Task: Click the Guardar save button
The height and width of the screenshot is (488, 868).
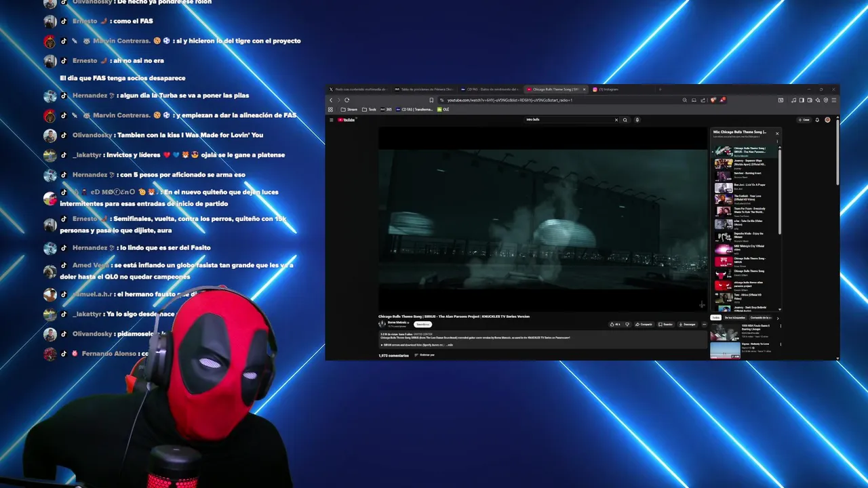Action: (x=666, y=324)
